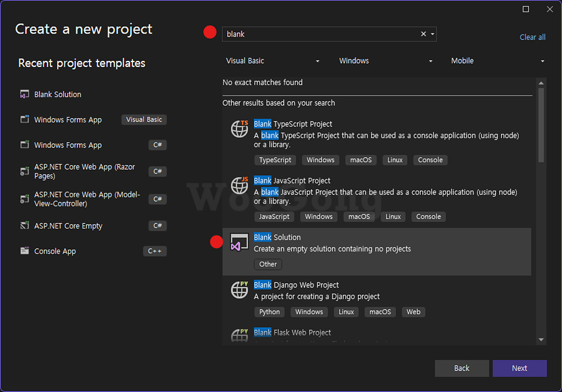Click the ASP.NET Core Web App MVC icon
Image resolution: width=562 pixels, height=392 pixels.
pyautogui.click(x=24, y=199)
